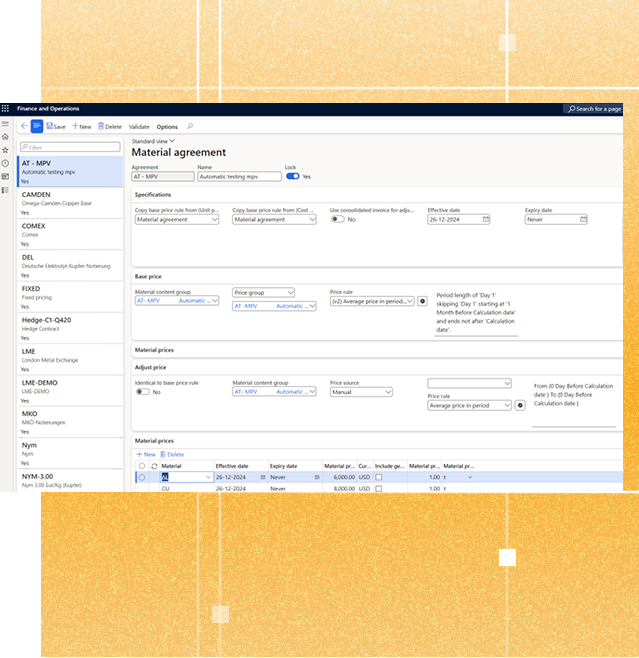Enable Use consolidated invoice toggle

tap(337, 219)
